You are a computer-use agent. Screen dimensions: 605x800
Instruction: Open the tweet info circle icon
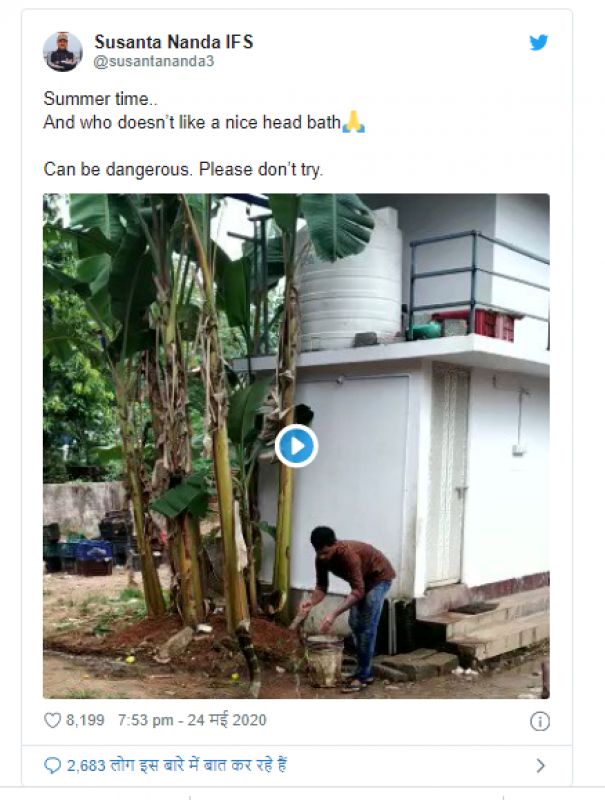pyautogui.click(x=538, y=720)
